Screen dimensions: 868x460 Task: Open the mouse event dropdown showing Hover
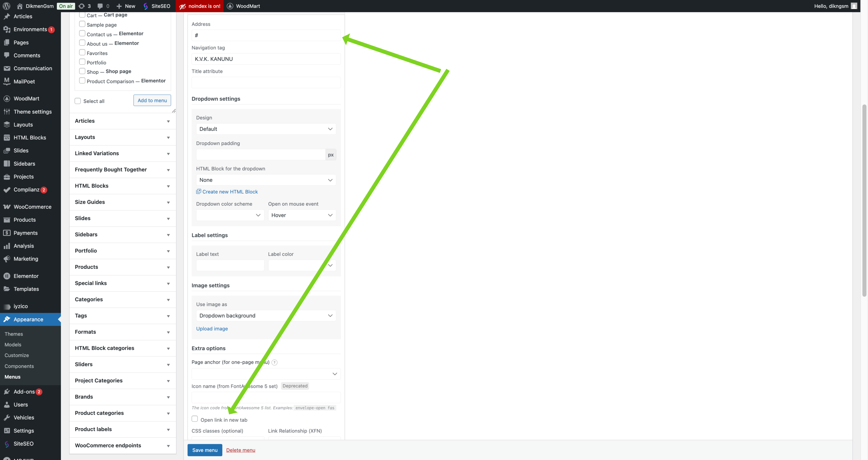pyautogui.click(x=302, y=215)
